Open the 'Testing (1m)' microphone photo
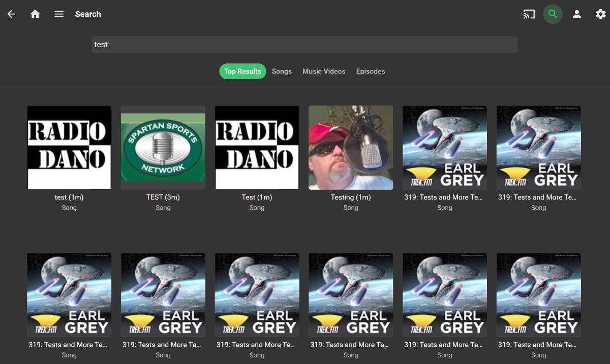This screenshot has width=610, height=364. click(351, 148)
